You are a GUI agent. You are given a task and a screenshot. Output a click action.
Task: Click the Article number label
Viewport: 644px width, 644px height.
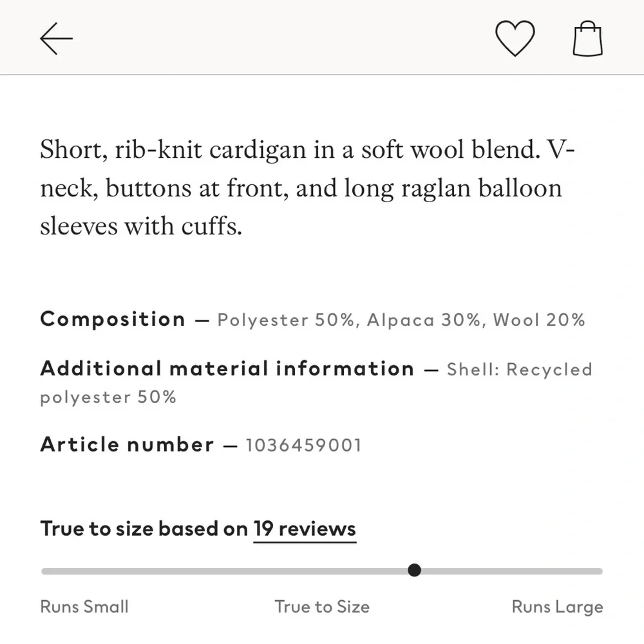click(127, 444)
